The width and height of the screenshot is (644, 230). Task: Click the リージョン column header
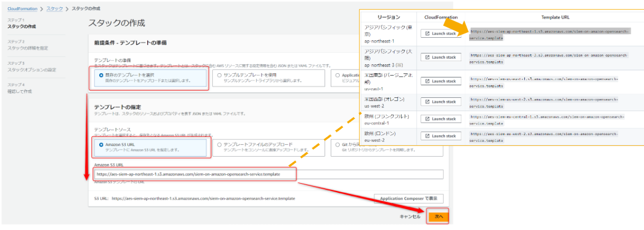(388, 17)
